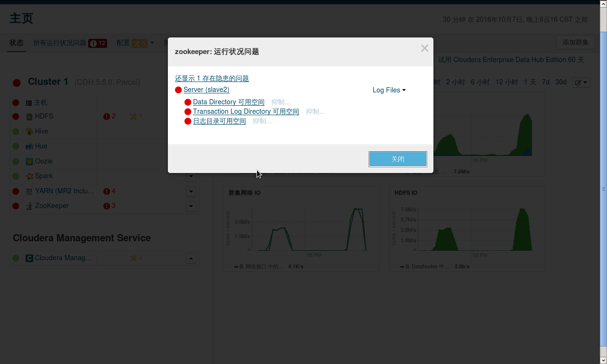The width and height of the screenshot is (607, 364).
Task: Select the 6 小时 time range
Action: [x=480, y=82]
